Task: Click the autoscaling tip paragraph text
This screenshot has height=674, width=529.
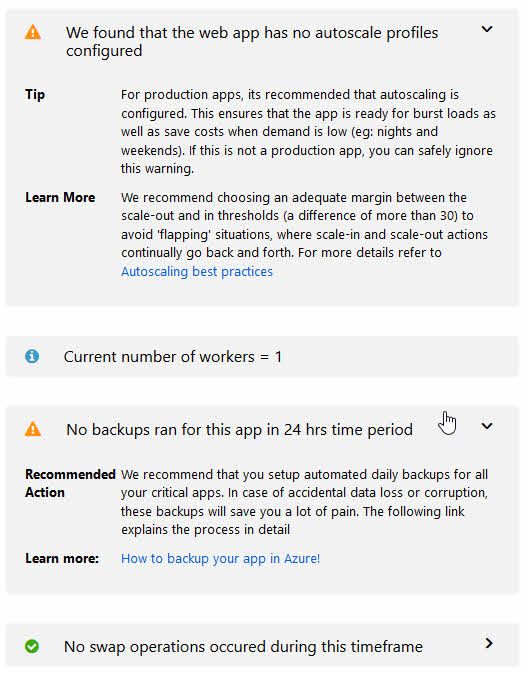Action: [x=308, y=132]
